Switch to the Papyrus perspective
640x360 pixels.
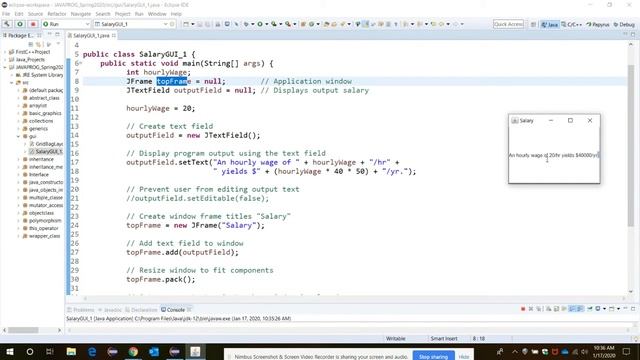598,24
